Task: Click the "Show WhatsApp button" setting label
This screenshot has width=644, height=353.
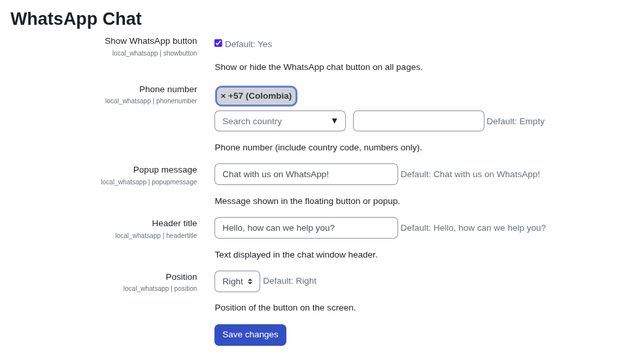Action: pos(150,41)
